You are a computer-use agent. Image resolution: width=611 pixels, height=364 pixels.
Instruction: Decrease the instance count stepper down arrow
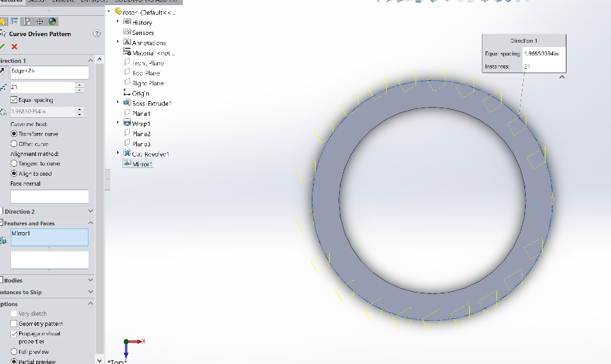click(80, 90)
